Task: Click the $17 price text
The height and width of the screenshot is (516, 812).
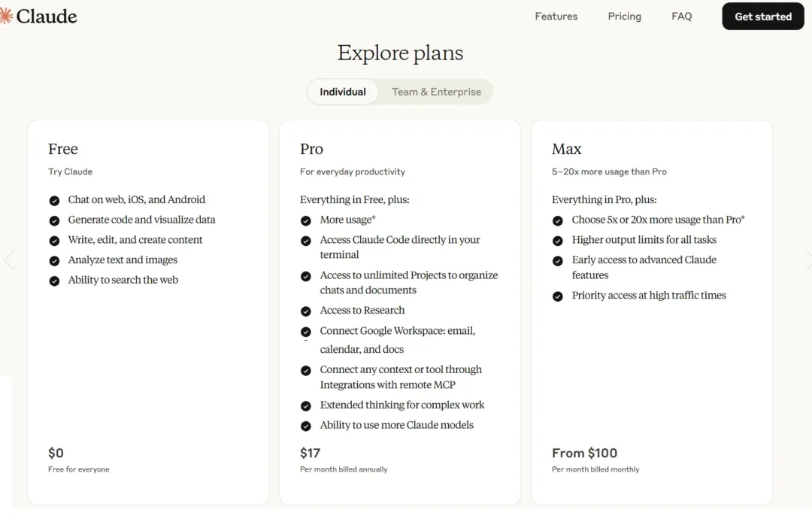Action: pyautogui.click(x=311, y=453)
